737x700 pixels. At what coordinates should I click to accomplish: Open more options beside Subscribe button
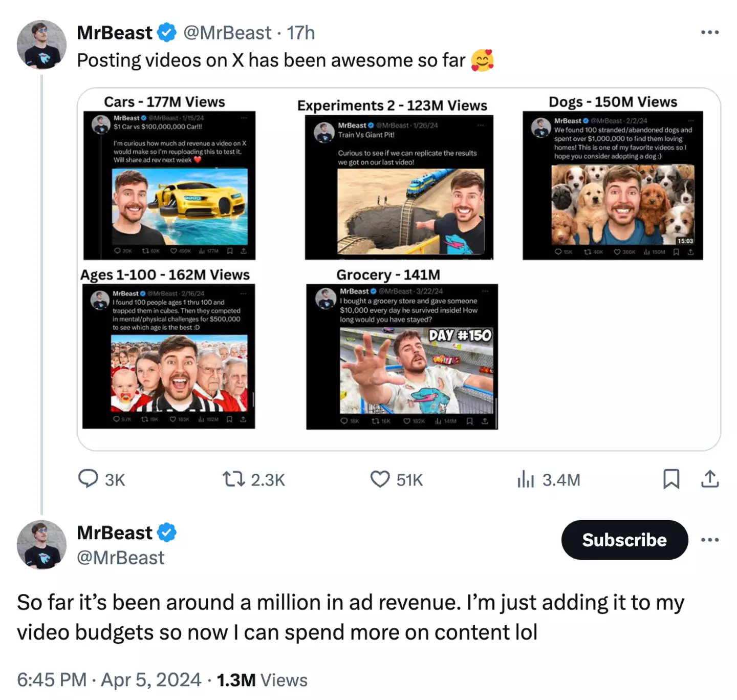710,540
